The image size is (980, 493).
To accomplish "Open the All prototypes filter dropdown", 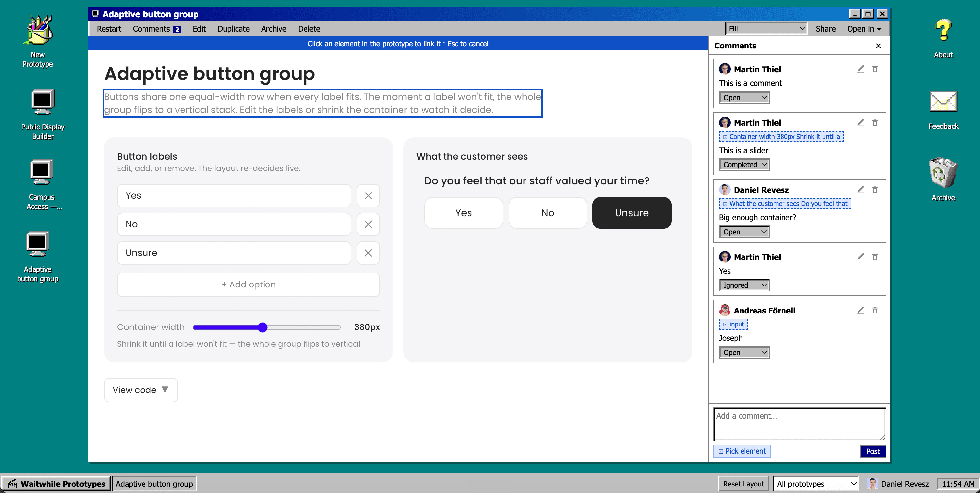I will click(816, 484).
